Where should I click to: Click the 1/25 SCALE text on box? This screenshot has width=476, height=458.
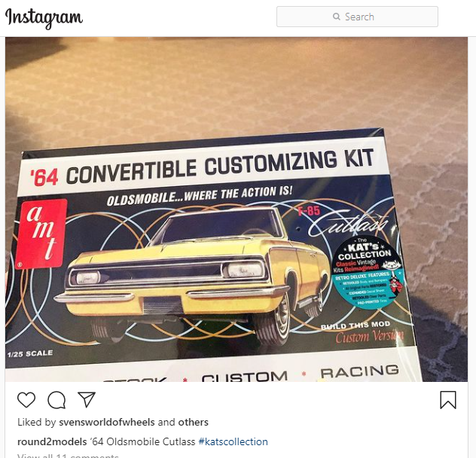pyautogui.click(x=30, y=354)
